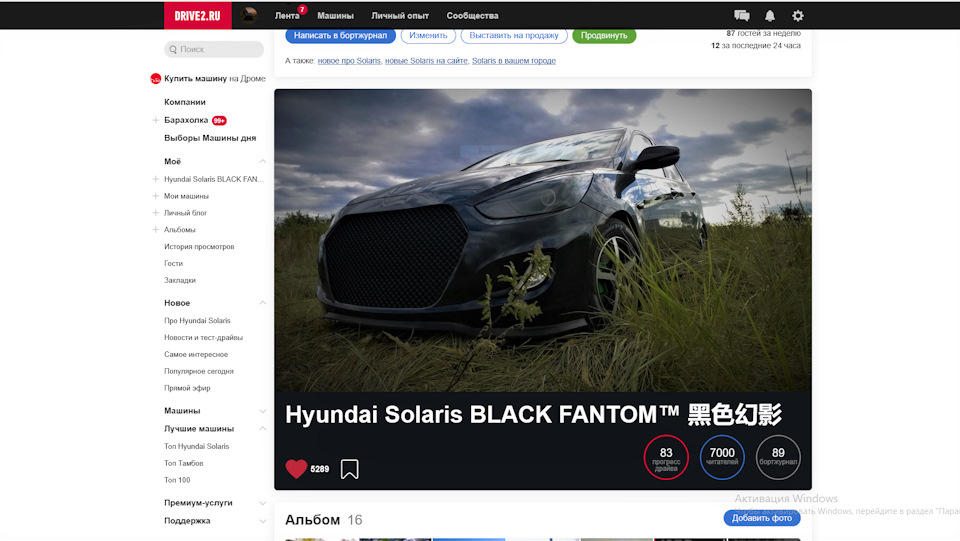Click the search magnifier icon
Viewport: 960px width, 541px height.
coord(173,50)
